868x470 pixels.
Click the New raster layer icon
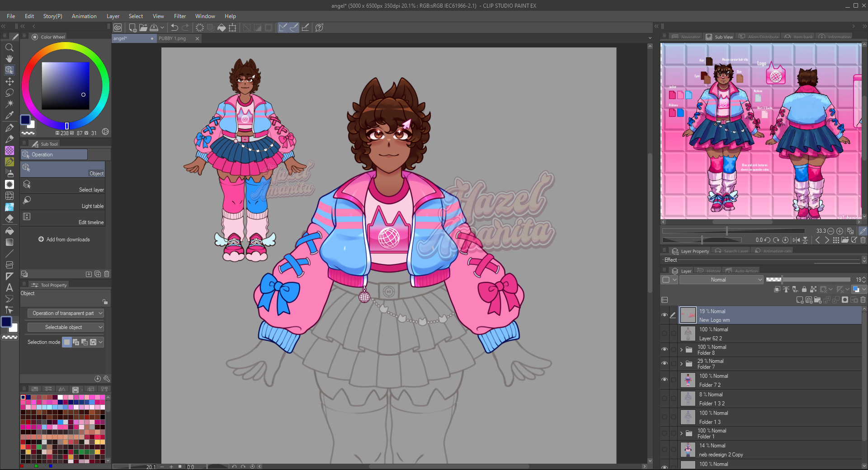[800, 300]
